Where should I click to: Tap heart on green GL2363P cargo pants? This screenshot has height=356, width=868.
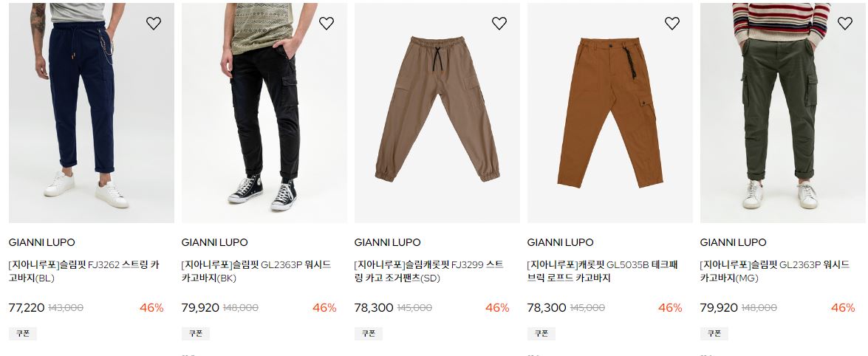point(844,23)
